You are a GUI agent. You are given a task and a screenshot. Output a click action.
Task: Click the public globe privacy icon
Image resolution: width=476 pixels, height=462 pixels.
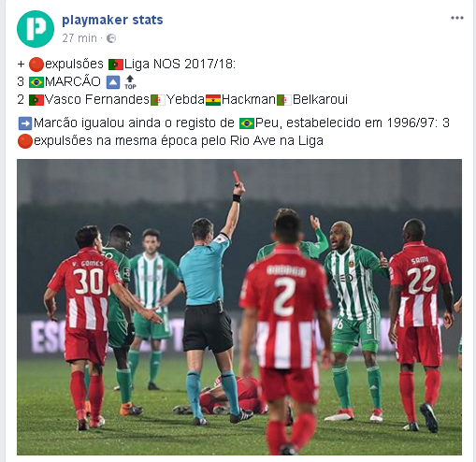point(111,38)
